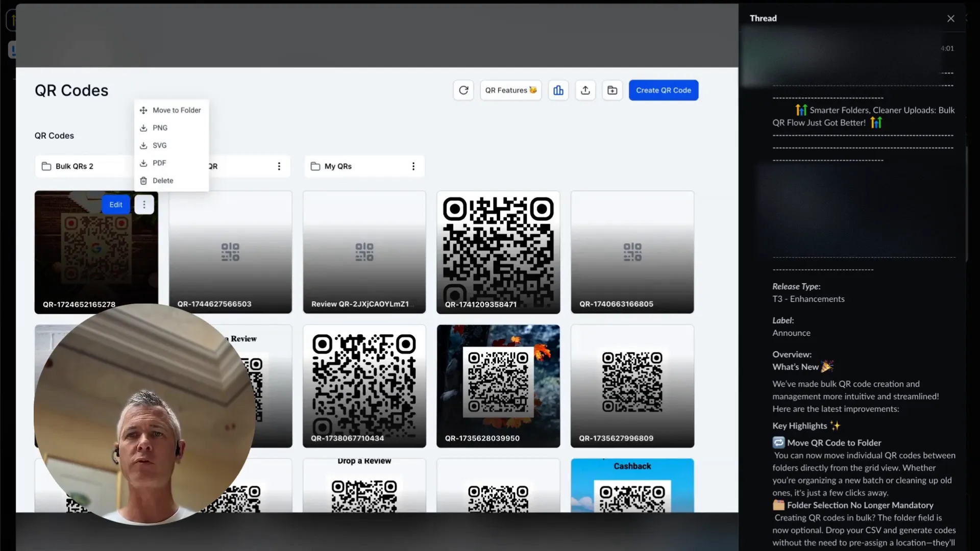Open My QRs folder

364,166
